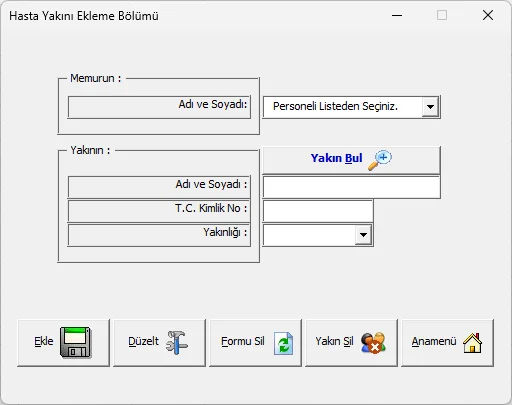Click the floppy disk save icon
512x405 pixels.
click(x=76, y=343)
